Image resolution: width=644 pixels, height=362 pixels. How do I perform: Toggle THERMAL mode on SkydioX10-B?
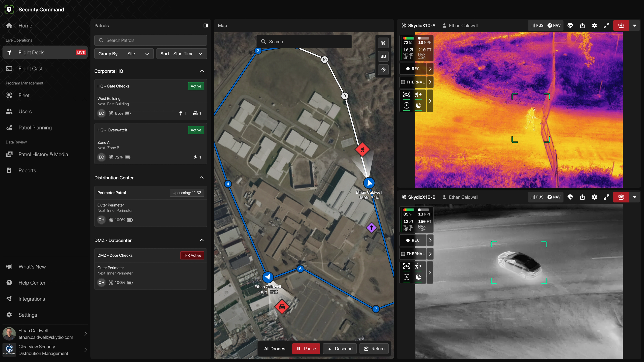pyautogui.click(x=413, y=253)
